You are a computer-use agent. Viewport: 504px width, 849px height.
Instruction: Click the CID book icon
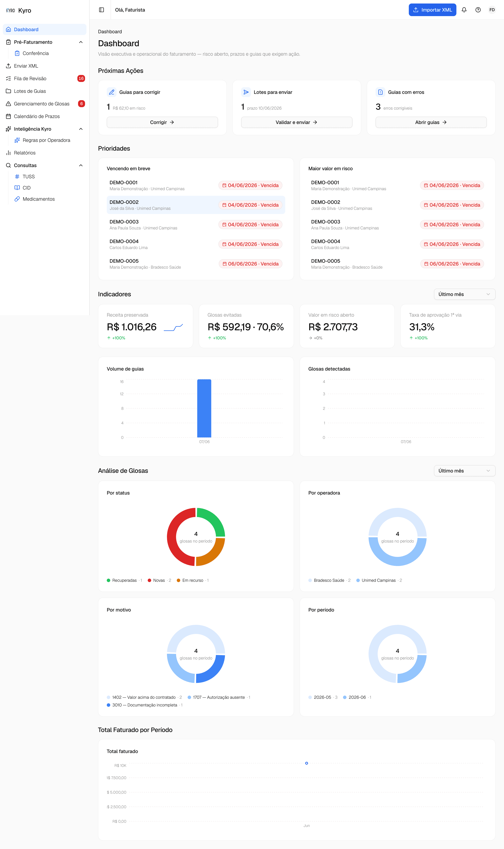17,188
